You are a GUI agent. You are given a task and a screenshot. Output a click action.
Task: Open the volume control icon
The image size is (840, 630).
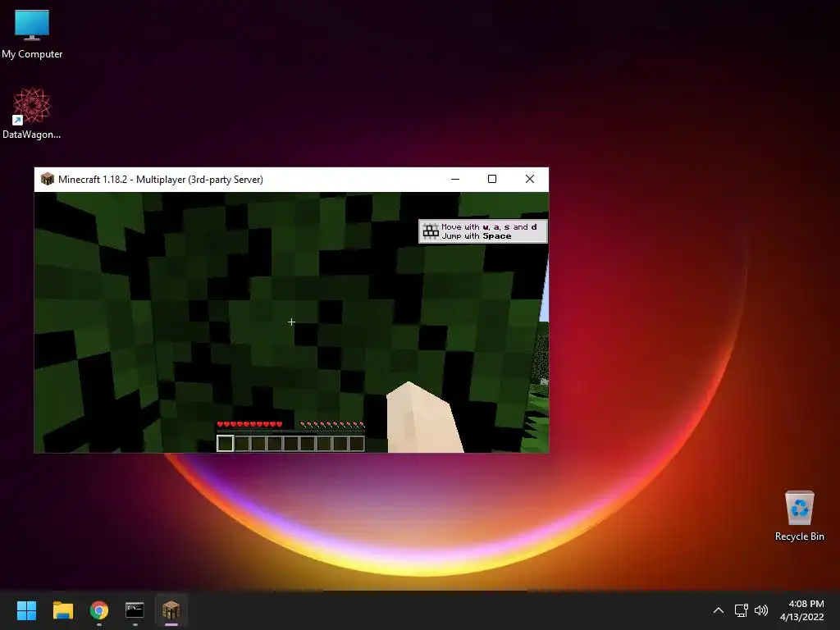click(x=760, y=610)
